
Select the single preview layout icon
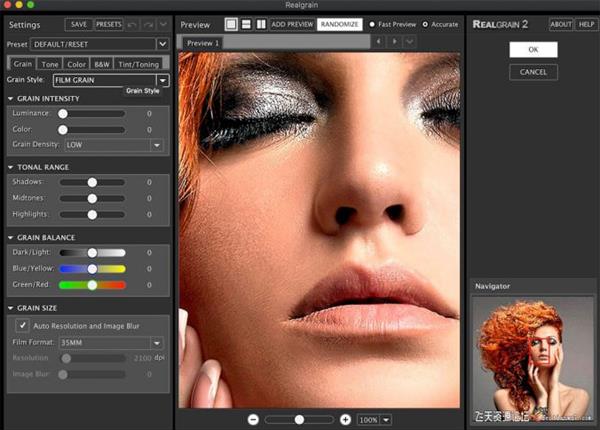pyautogui.click(x=231, y=23)
